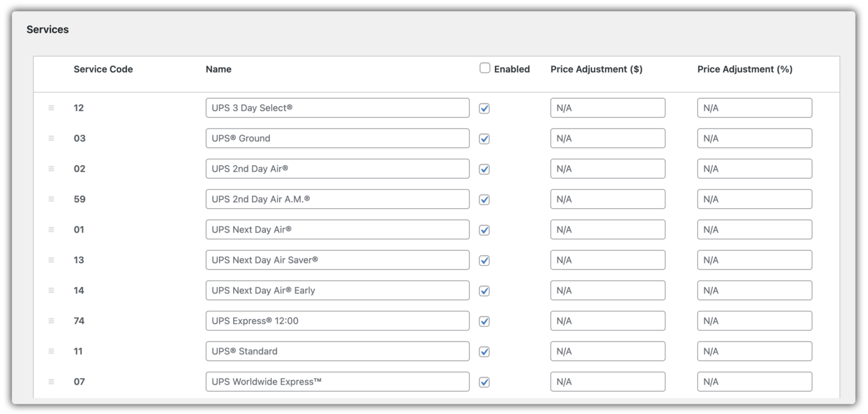Viewport: 868px width, 414px height.
Task: Disable UPS 3 Day Select service checkbox
Action: pyautogui.click(x=485, y=108)
